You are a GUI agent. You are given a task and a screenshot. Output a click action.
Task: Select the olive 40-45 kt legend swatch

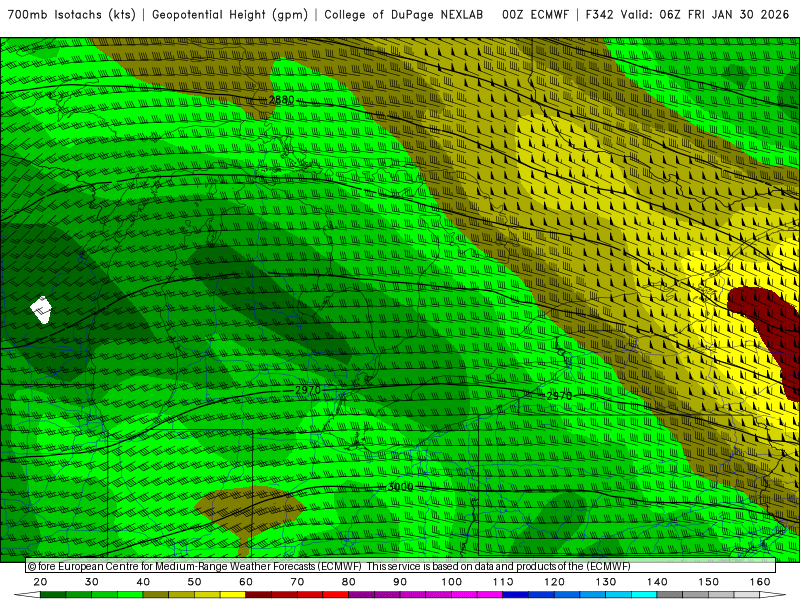[156, 595]
